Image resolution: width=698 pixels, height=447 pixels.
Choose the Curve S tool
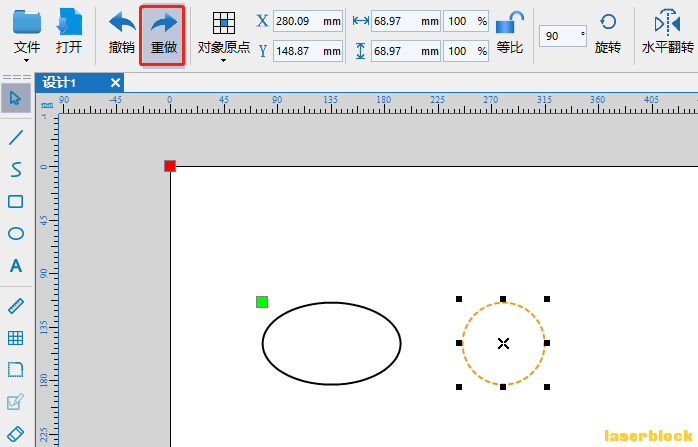(x=16, y=170)
